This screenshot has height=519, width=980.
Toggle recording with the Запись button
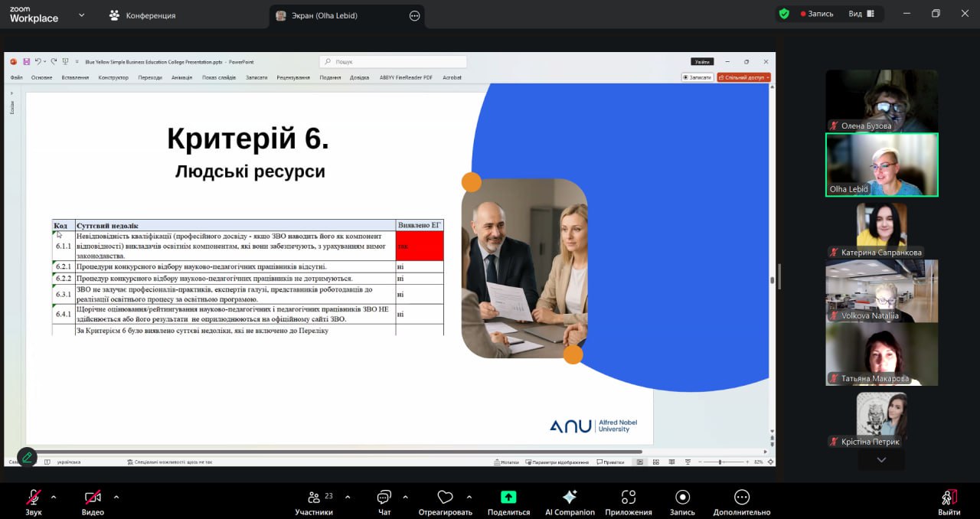[682, 498]
